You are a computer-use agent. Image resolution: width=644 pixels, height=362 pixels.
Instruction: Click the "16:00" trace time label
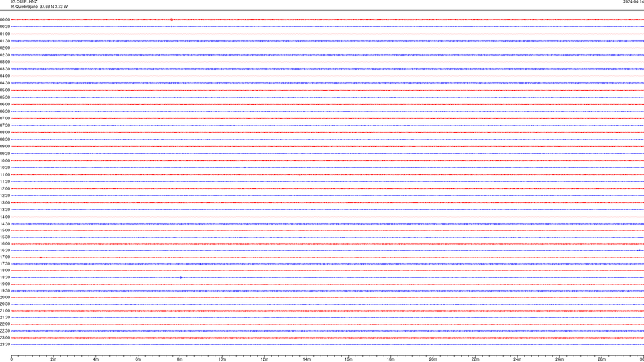(x=5, y=244)
